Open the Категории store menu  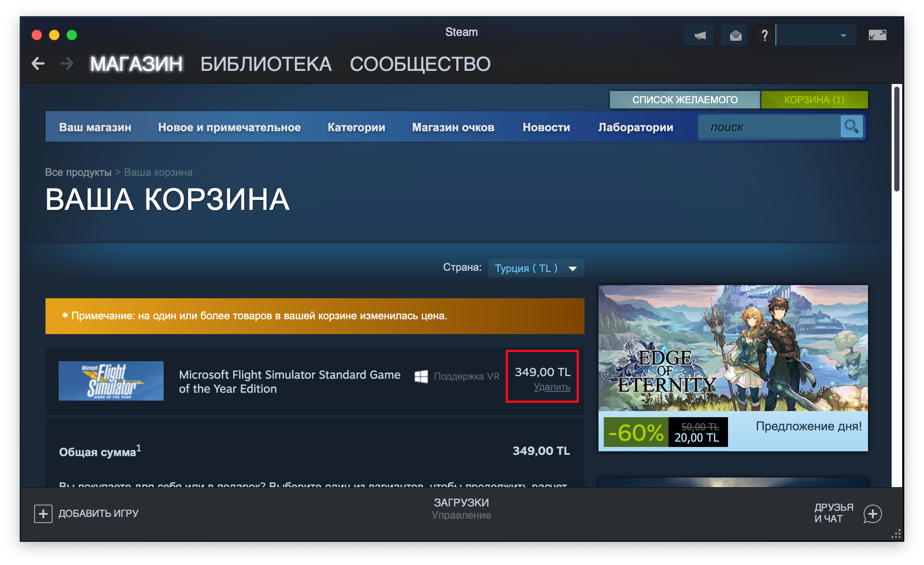(356, 127)
